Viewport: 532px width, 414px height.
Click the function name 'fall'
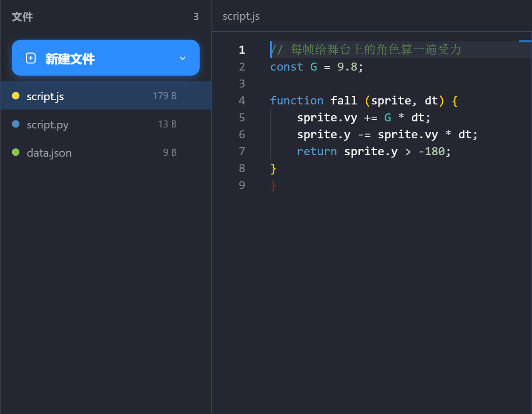(343, 101)
